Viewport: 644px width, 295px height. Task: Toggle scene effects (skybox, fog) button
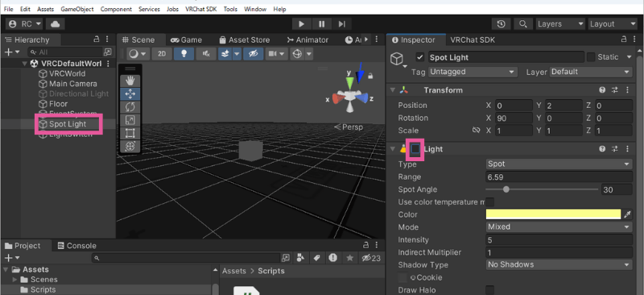(x=225, y=54)
